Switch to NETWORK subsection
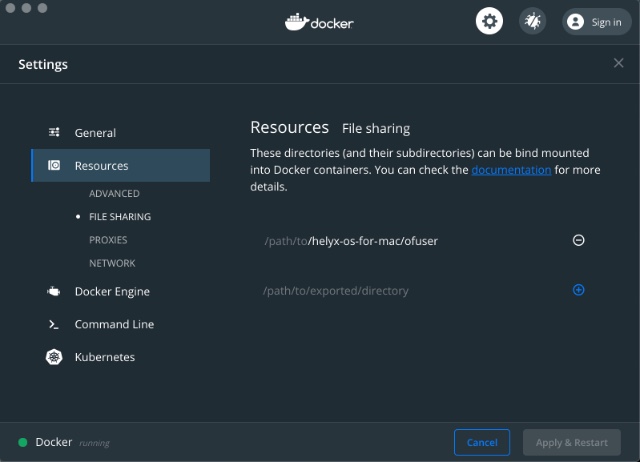 click(x=112, y=263)
